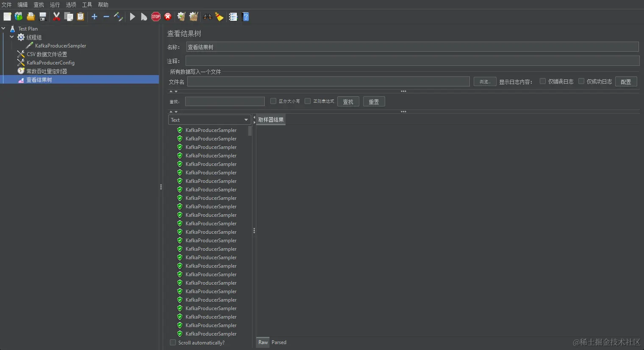
Task: Open the 文件 menu
Action: click(x=7, y=5)
